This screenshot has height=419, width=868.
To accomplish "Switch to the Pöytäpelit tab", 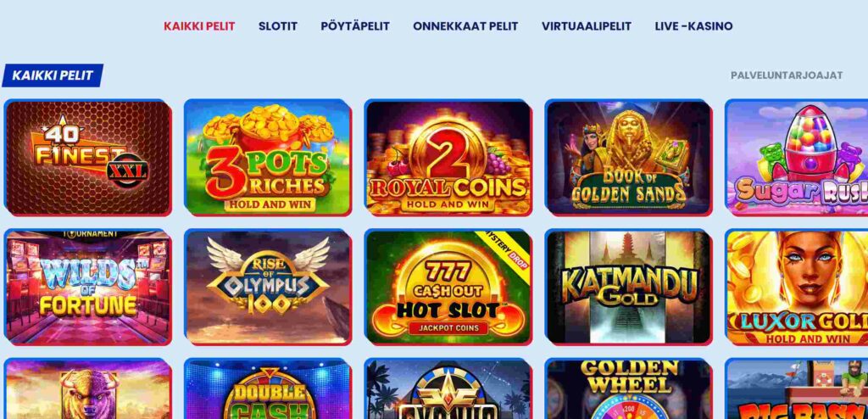I will tap(355, 26).
